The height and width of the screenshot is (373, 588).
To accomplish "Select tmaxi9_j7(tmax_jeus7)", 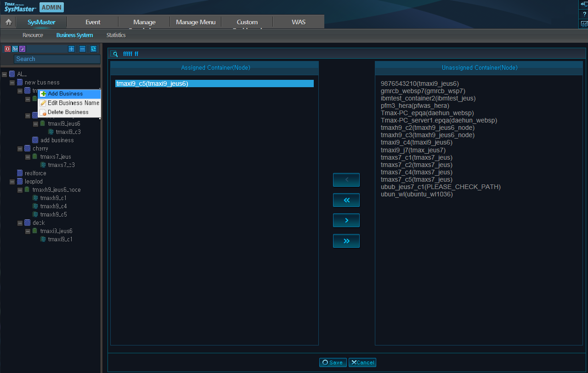I will tap(413, 150).
